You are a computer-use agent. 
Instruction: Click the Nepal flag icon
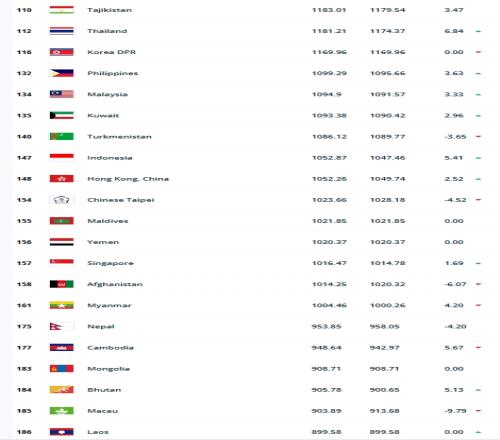[61, 326]
